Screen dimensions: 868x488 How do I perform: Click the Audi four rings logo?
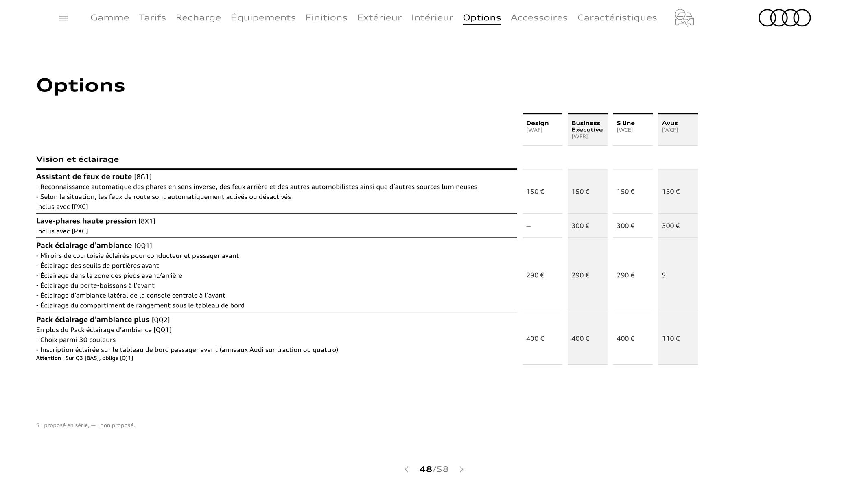pyautogui.click(x=785, y=18)
